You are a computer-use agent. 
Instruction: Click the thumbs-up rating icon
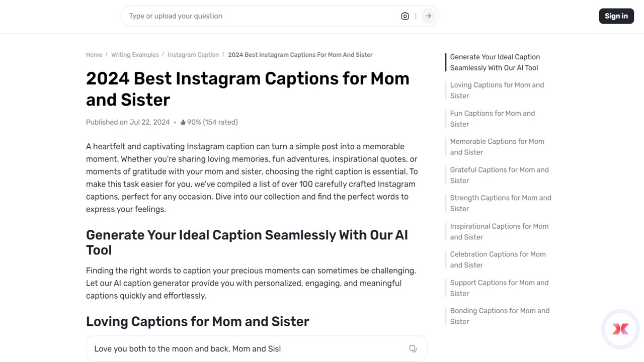184,122
